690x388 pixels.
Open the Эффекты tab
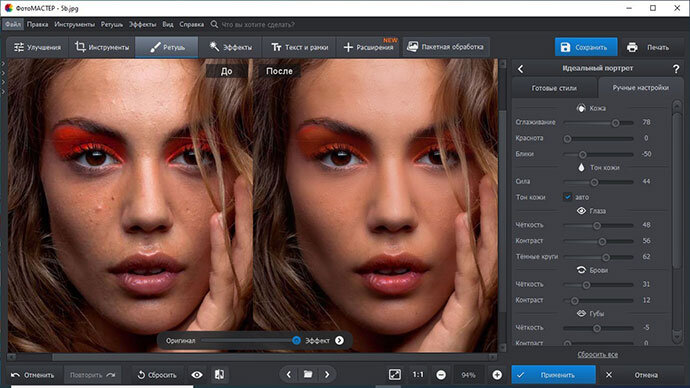tap(230, 47)
